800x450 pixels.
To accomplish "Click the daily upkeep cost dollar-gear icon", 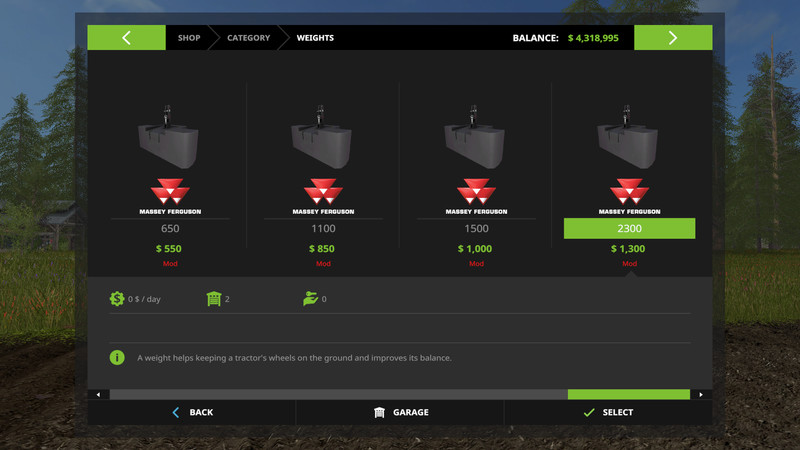I will click(x=117, y=298).
